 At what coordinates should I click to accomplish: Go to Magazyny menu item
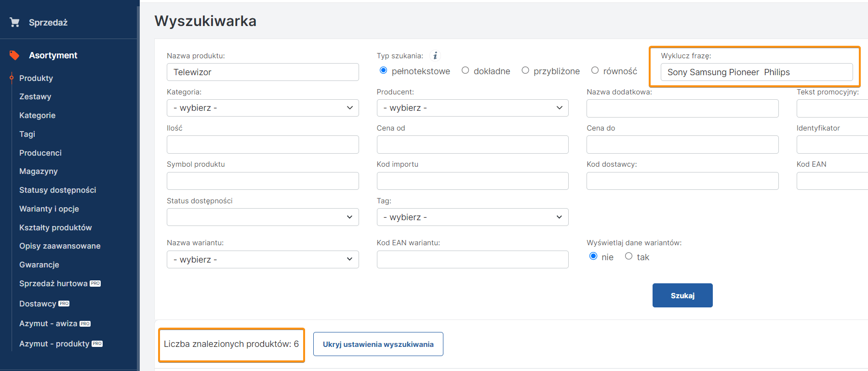(x=39, y=171)
